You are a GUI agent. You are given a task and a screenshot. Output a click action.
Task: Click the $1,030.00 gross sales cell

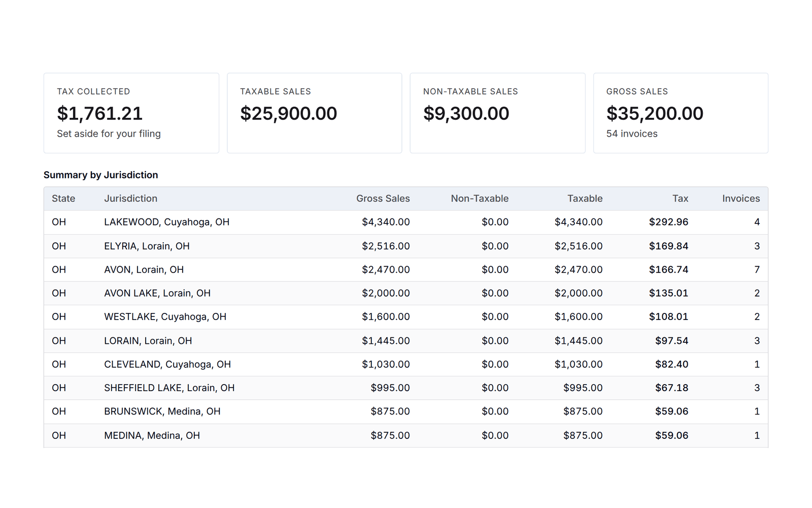click(x=386, y=364)
